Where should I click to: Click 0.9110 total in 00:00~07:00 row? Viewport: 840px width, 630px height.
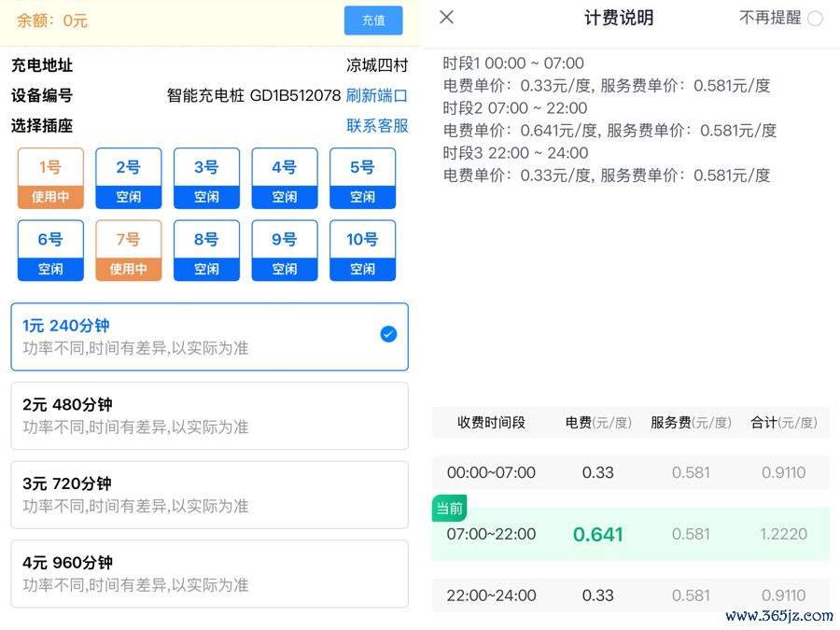(x=784, y=472)
